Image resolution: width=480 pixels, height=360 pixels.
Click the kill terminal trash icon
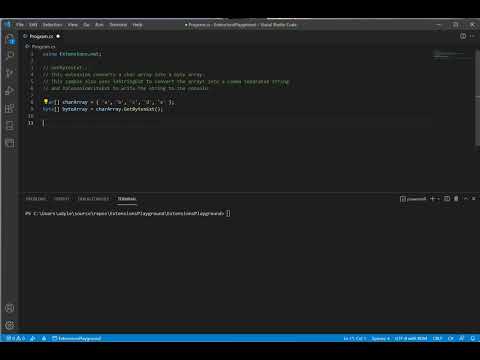(456, 199)
